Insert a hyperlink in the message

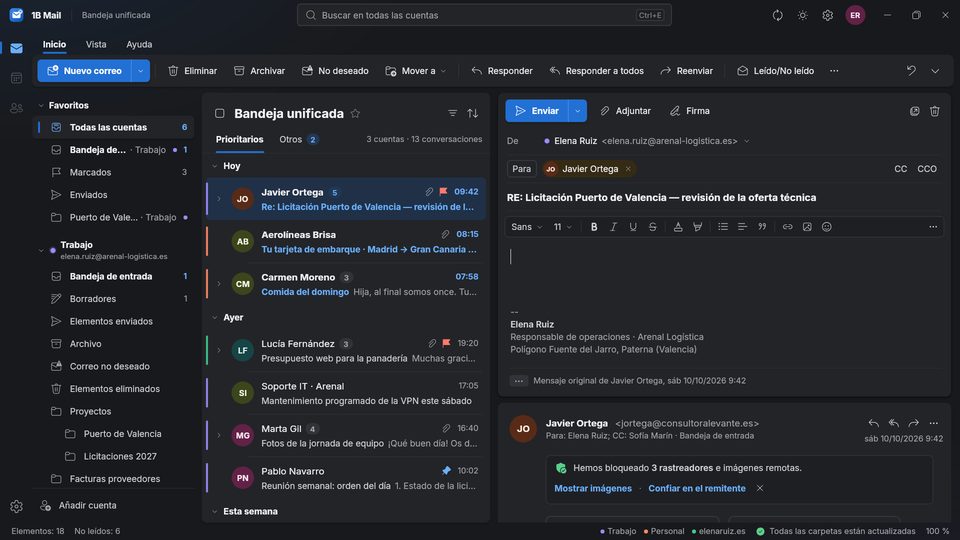[787, 227]
